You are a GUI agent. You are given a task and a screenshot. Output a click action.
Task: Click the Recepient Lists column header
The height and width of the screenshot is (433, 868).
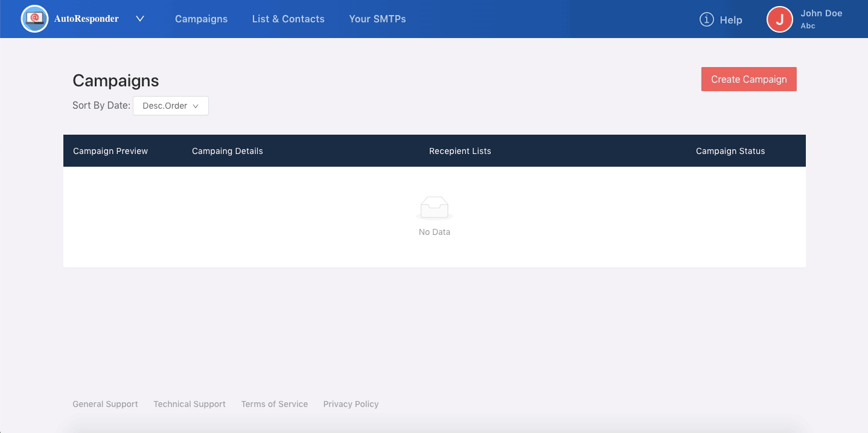tap(460, 151)
